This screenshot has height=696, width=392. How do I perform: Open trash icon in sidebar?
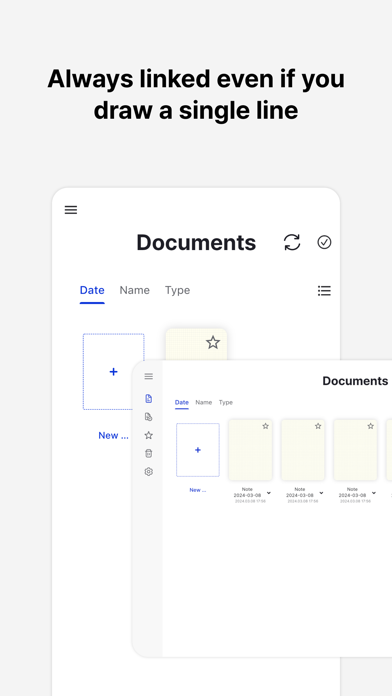(149, 454)
